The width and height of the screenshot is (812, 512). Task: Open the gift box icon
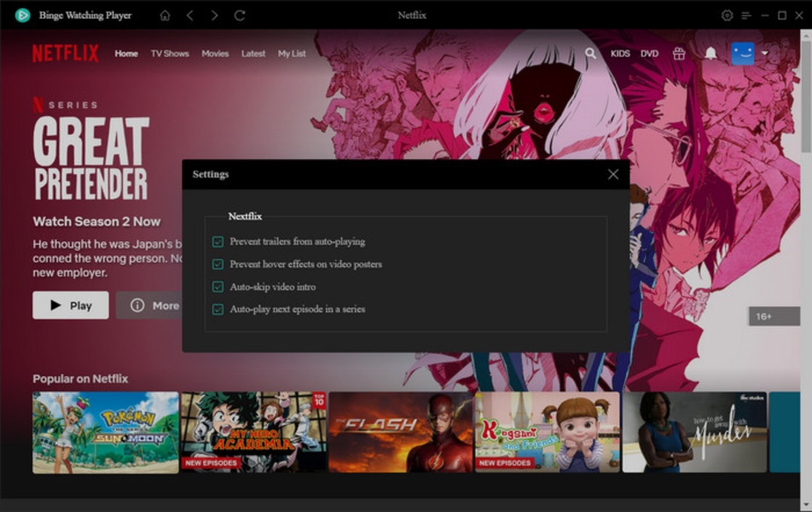coord(679,53)
